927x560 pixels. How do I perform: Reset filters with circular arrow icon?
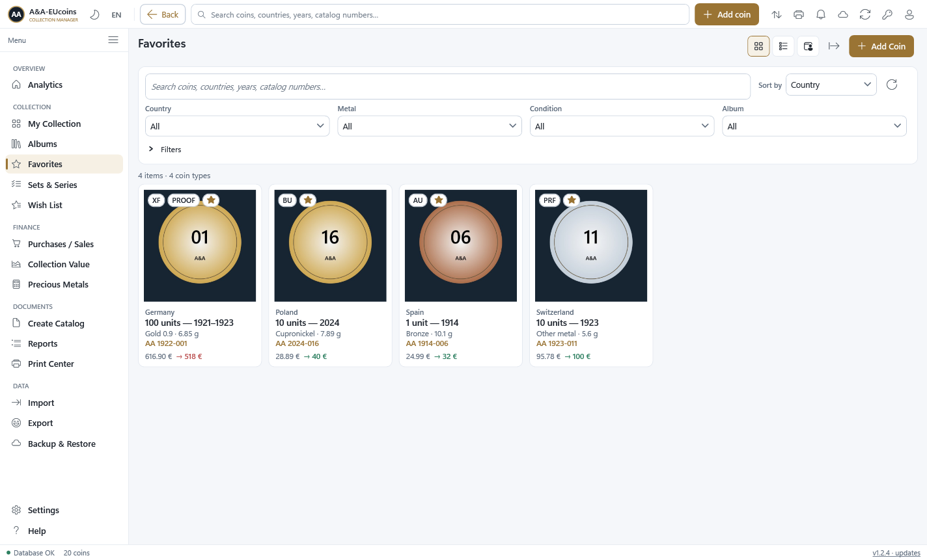892,85
